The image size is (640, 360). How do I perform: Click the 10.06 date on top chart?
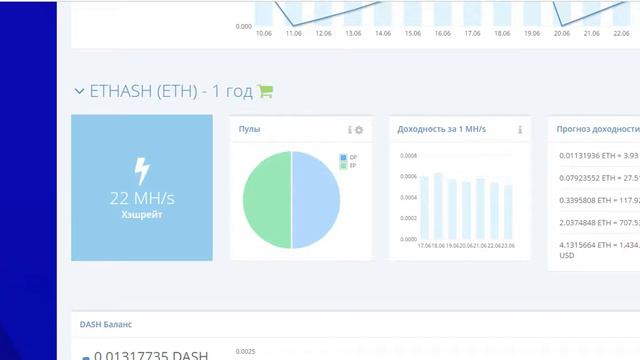tap(264, 33)
